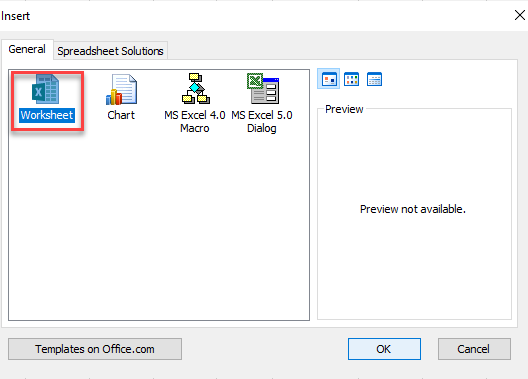Viewport: 528px width, 379px height.
Task: Switch to List view mode
Action: 351,79
